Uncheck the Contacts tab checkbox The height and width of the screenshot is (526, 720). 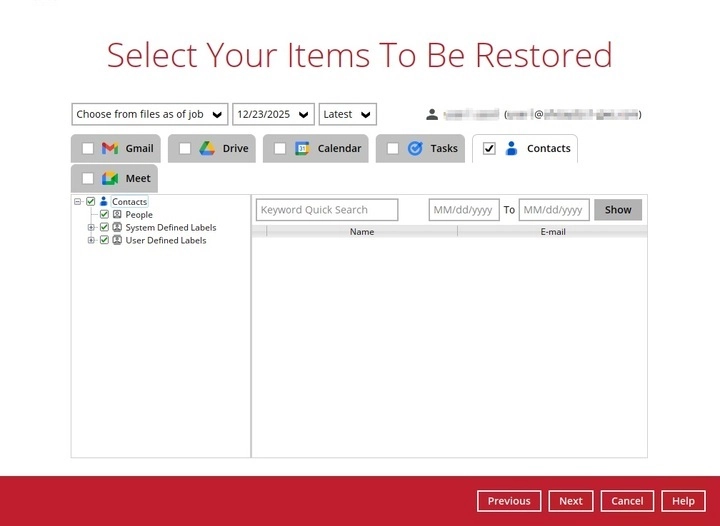489,149
